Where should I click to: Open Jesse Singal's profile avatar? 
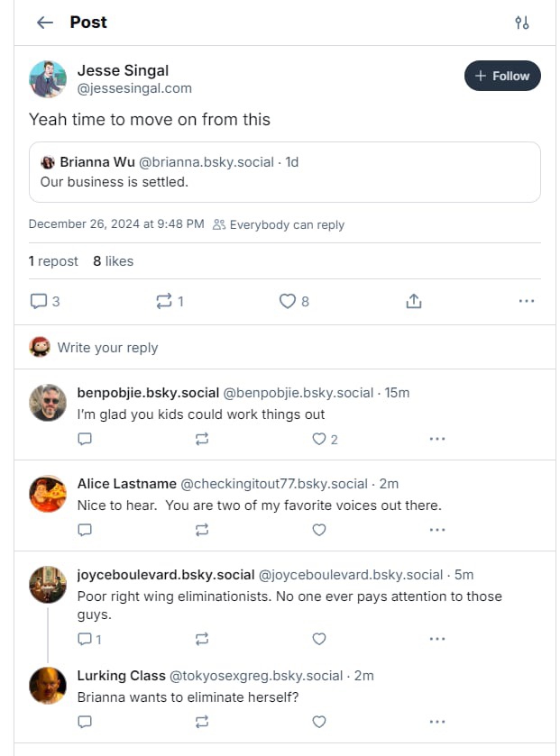(x=48, y=79)
